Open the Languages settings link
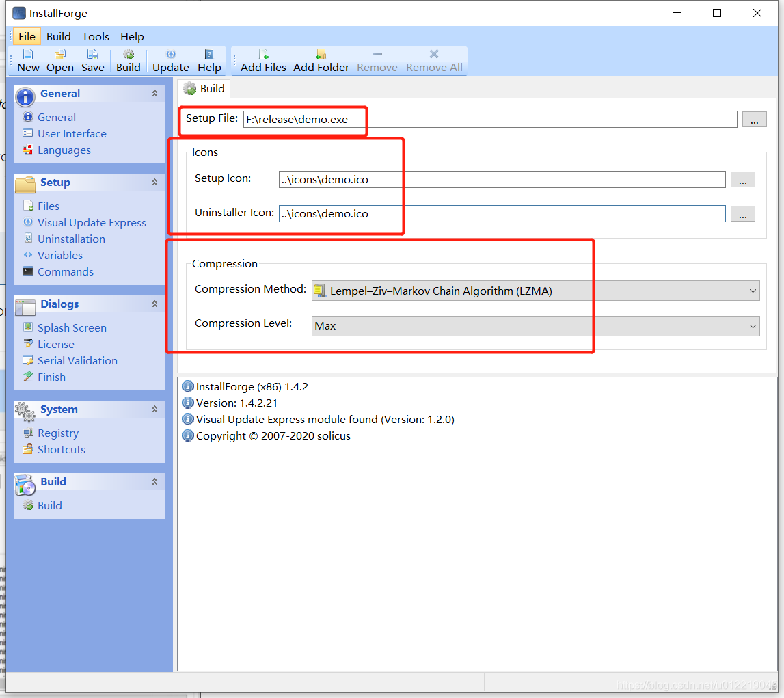The height and width of the screenshot is (698, 784). 64,150
